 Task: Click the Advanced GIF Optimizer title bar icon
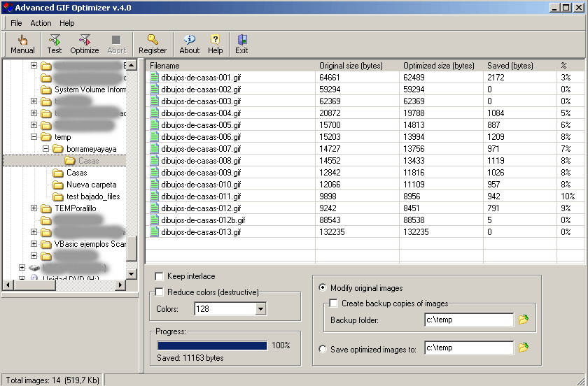click(8, 8)
